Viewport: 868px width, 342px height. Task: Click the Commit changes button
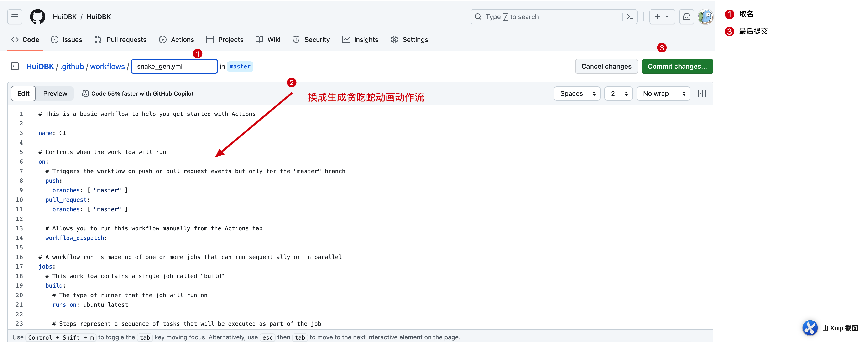coord(677,66)
